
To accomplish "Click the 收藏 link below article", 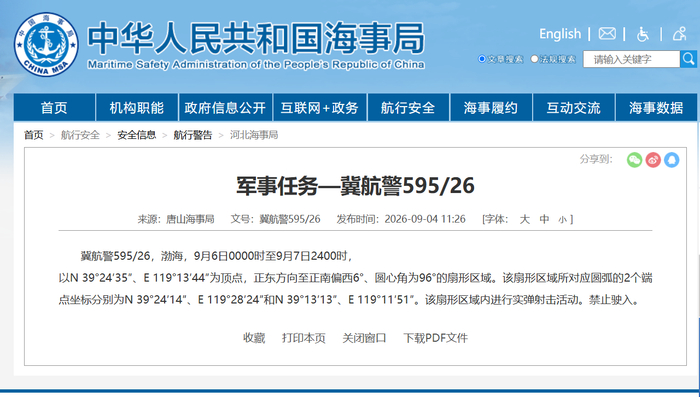I will pos(254,338).
